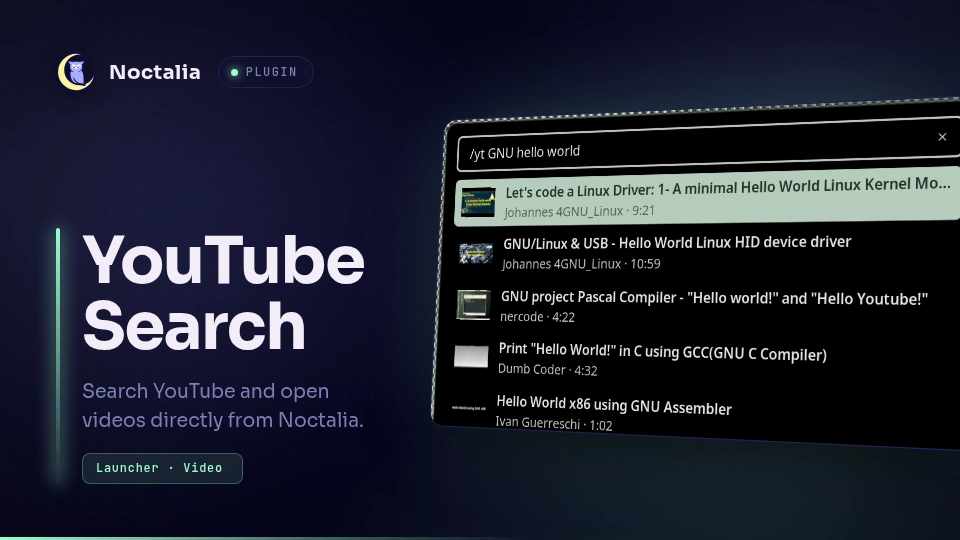Click channel text Johannes 4GNU_Linux · 9:21
Viewport: 960px width, 540px height.
[579, 211]
